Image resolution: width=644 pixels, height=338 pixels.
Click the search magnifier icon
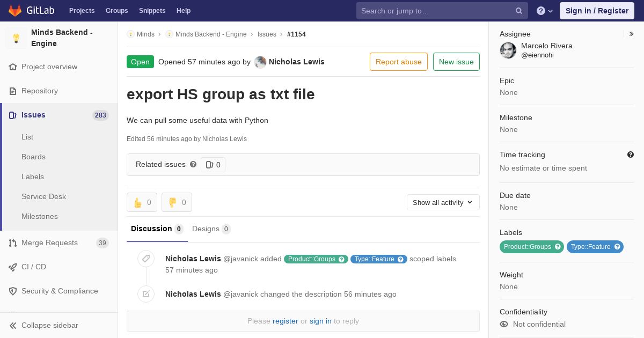click(519, 11)
